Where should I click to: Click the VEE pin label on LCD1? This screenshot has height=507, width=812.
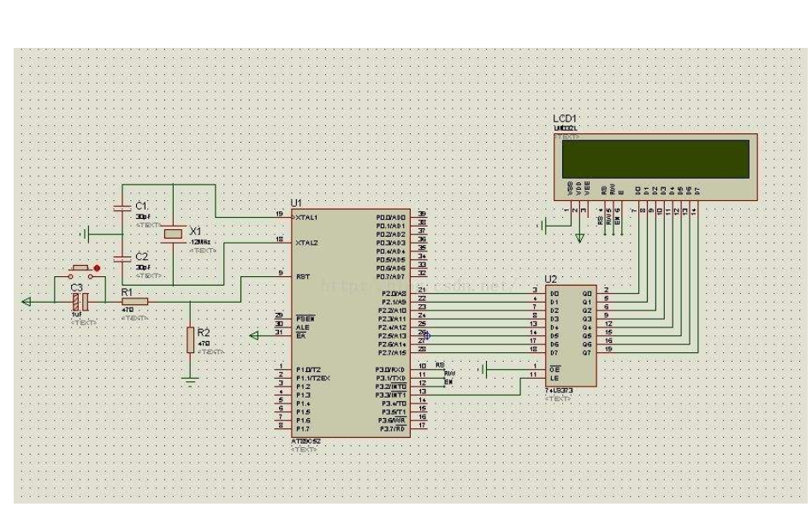(587, 188)
